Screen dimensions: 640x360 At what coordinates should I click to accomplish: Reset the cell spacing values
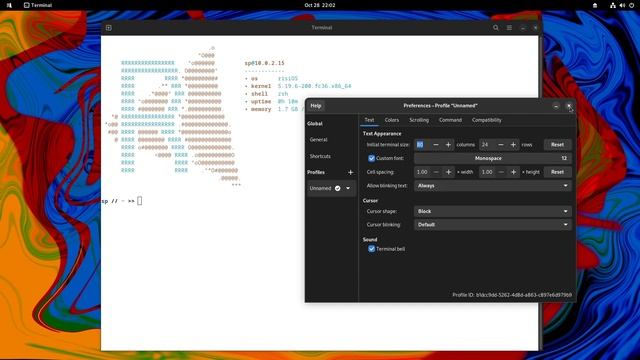tap(557, 172)
